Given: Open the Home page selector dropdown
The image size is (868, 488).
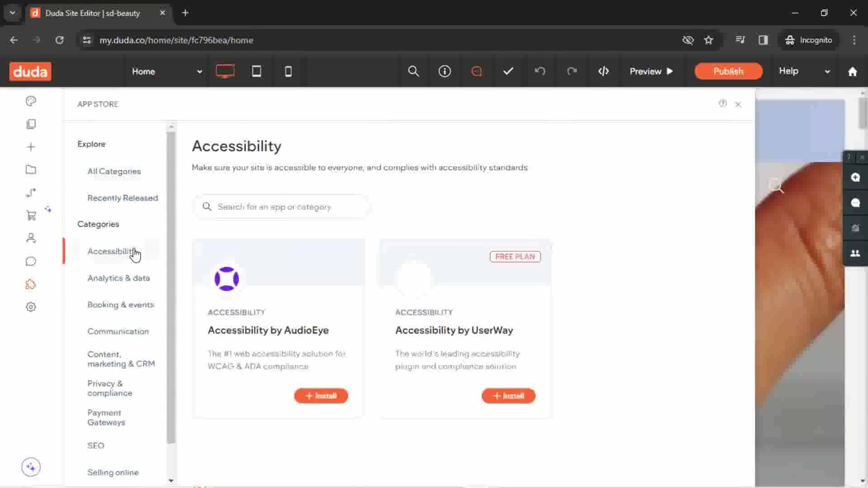Looking at the screenshot, I should pyautogui.click(x=167, y=71).
